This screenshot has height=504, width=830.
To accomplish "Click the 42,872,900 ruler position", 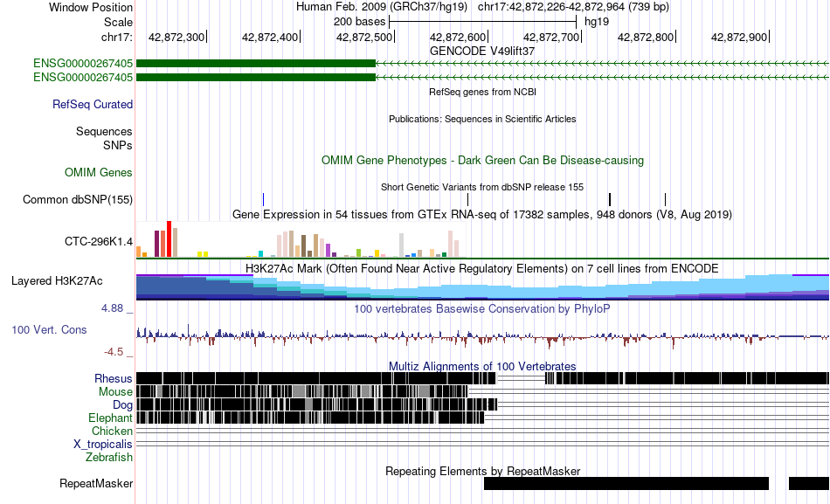I will click(x=739, y=37).
